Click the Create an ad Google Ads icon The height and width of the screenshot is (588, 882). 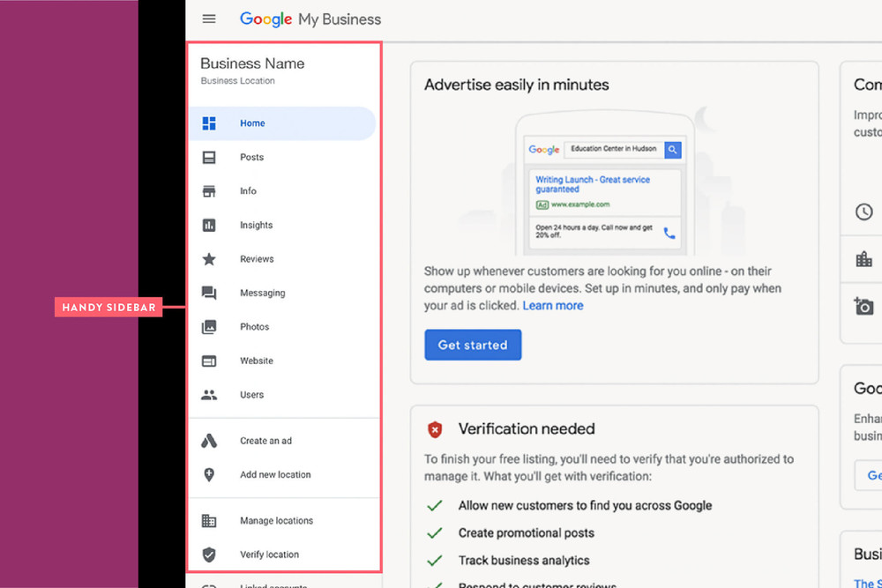point(209,441)
